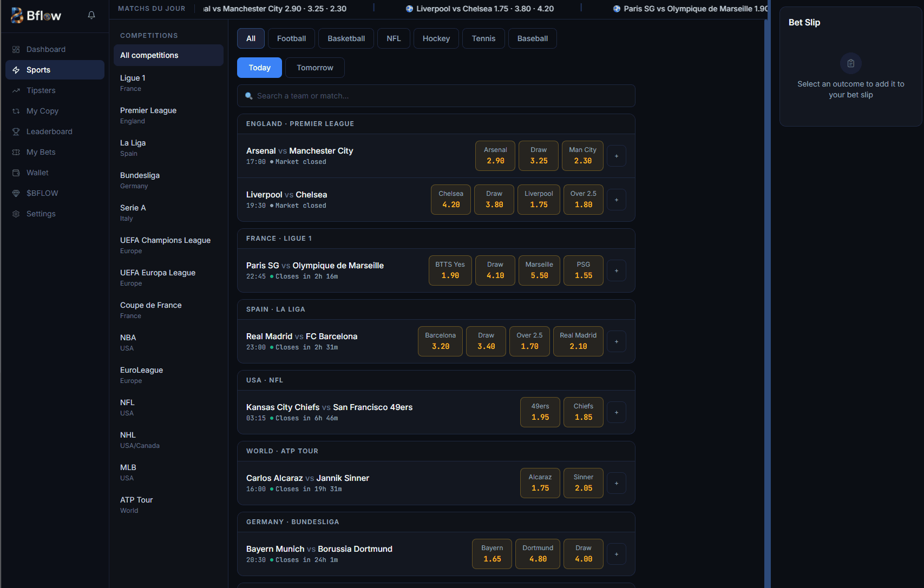Click the $BFLOW gem icon

[x=16, y=193]
